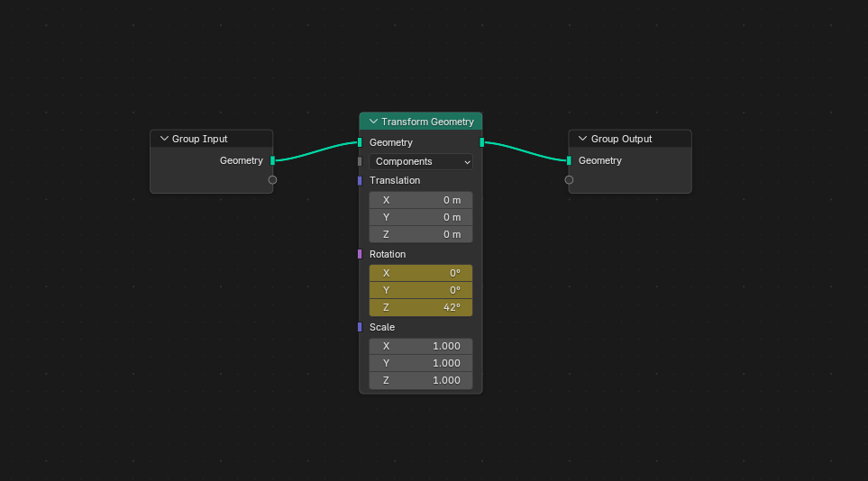Collapse the Group Output node chevron
868x481 pixels.
582,139
